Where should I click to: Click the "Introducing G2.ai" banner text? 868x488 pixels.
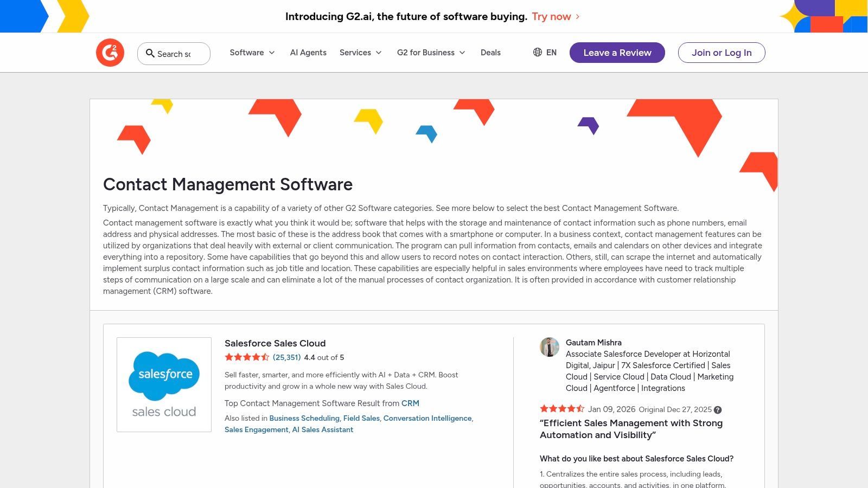click(406, 16)
